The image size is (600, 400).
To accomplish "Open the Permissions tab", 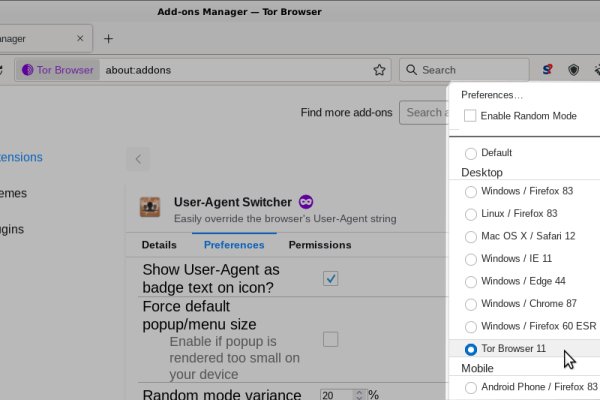I will pos(319,245).
